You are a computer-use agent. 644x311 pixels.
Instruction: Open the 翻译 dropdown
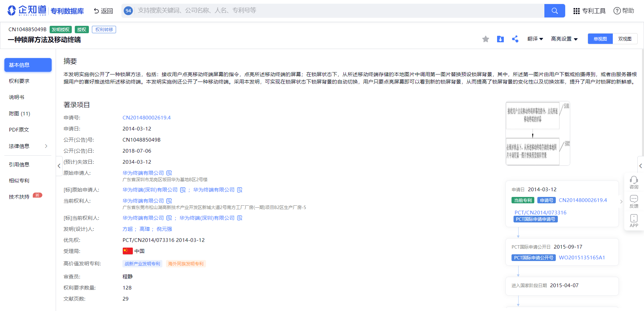coord(535,39)
